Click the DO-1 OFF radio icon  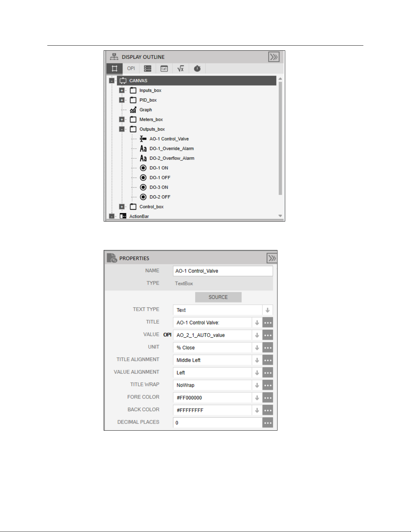143,178
